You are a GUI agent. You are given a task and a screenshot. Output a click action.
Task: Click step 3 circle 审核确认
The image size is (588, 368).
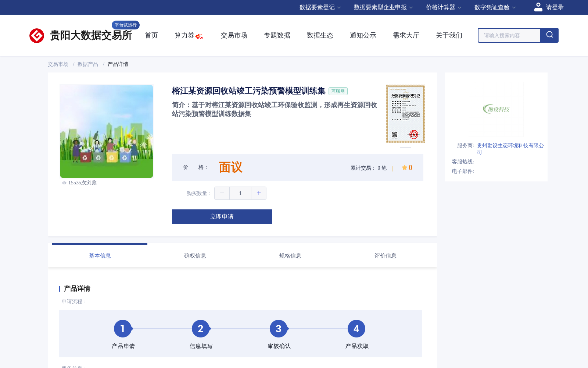pyautogui.click(x=279, y=329)
